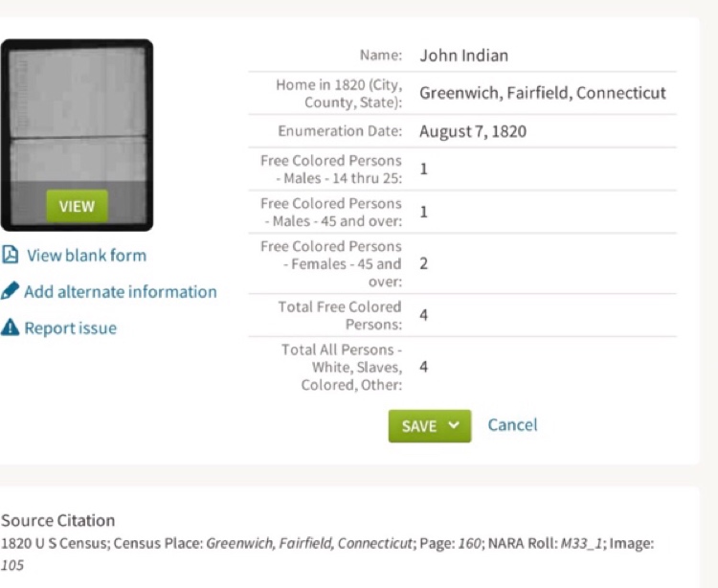718x588 pixels.
Task: Click the Females 45 and over value
Action: coord(424,262)
